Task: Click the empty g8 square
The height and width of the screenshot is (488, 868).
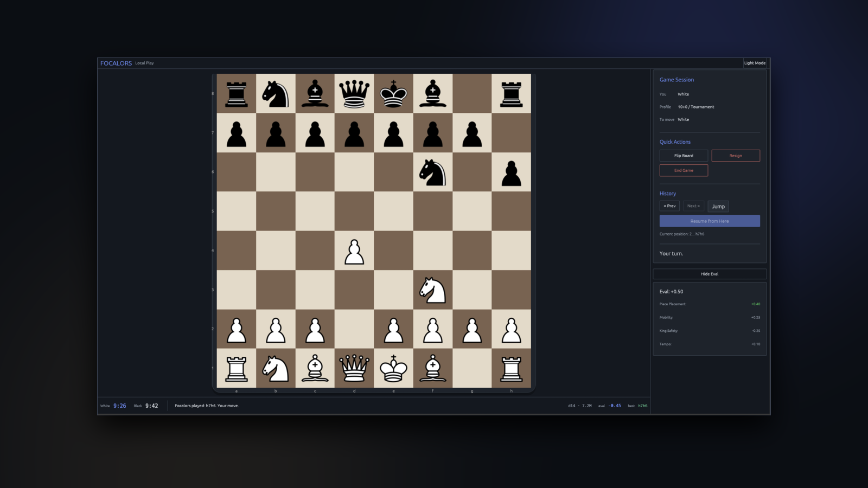Action: pyautogui.click(x=472, y=93)
